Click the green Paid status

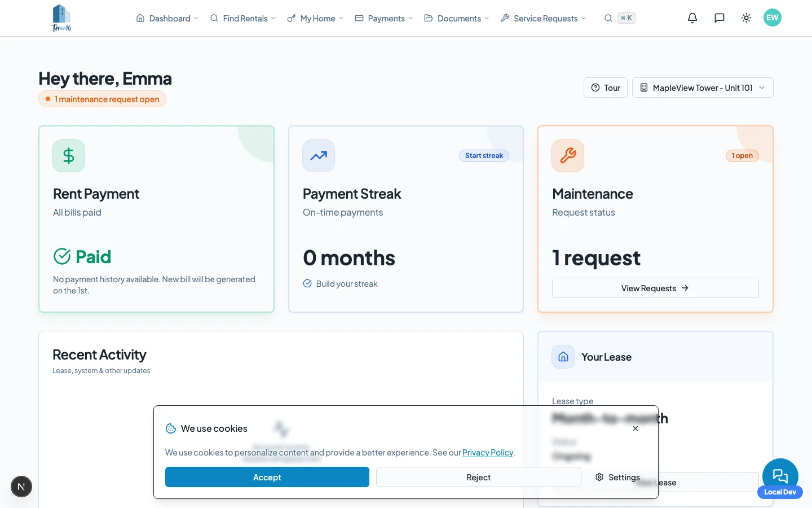[82, 257]
